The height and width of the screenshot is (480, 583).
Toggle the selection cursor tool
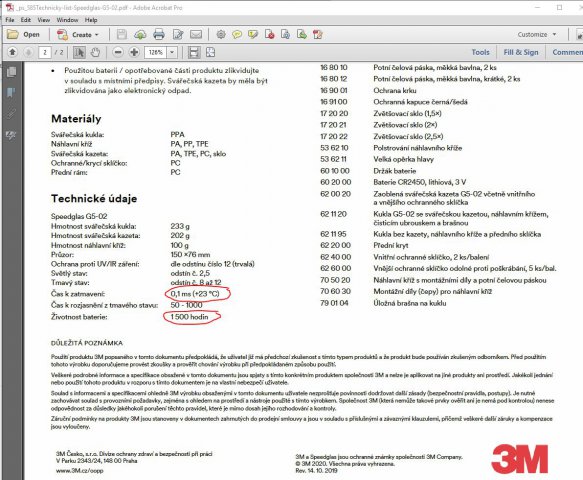79,52
